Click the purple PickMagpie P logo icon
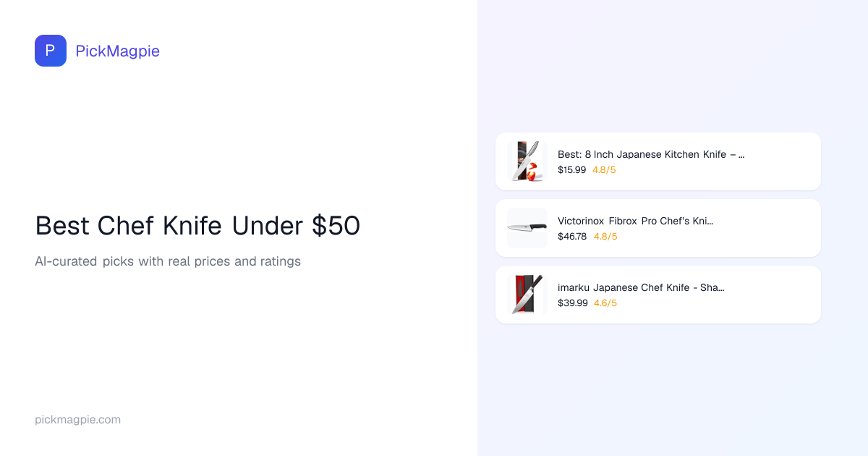The image size is (868, 456). [51, 51]
